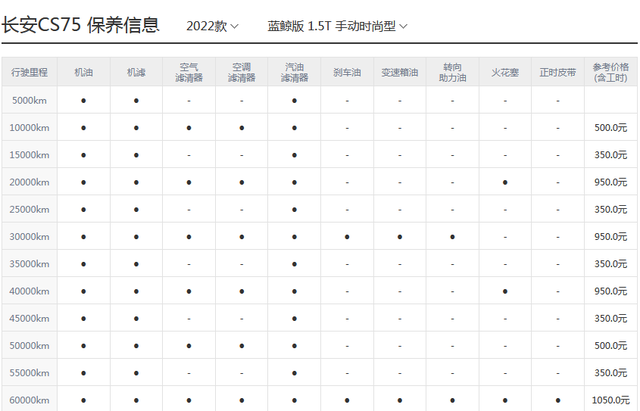The height and width of the screenshot is (411, 640).
Task: Click the 950.0元 price in 40000km row
Action: coord(611,291)
